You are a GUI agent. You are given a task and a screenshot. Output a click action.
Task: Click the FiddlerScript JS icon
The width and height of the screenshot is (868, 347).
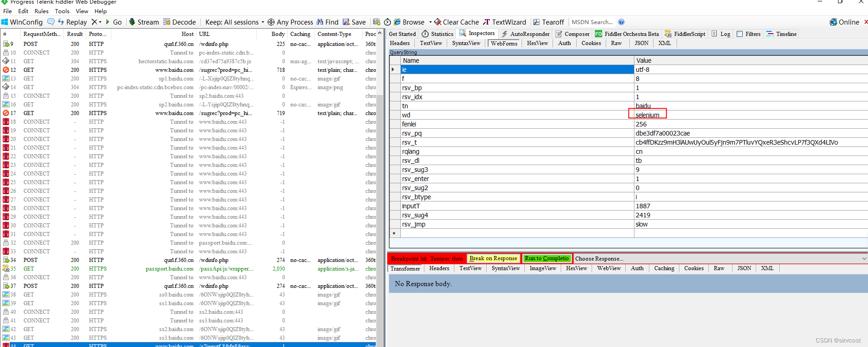[x=668, y=34]
